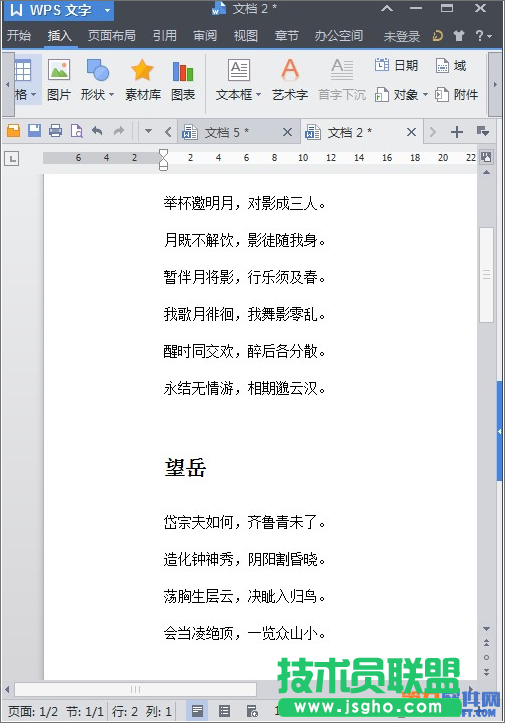Expand the 形状 dropdown arrow
The image size is (505, 723).
point(111,95)
